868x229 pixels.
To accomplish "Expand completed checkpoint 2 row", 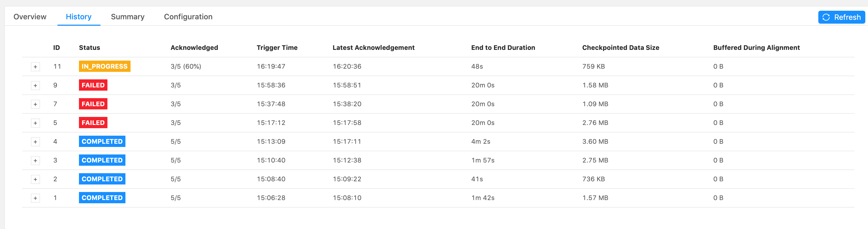I will [35, 180].
